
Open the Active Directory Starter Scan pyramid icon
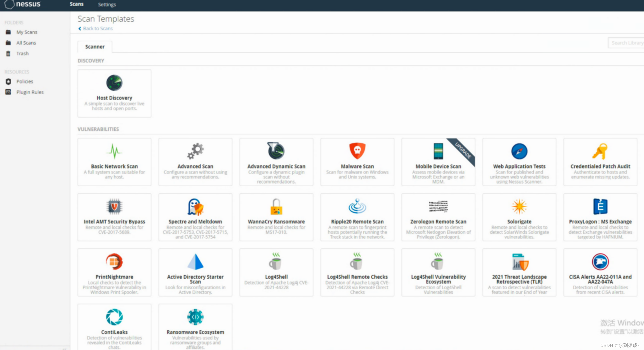(195, 262)
